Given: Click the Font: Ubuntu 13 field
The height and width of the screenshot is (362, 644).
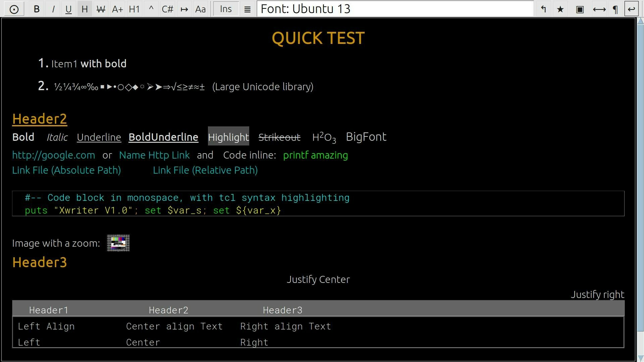Looking at the screenshot, I should click(395, 9).
